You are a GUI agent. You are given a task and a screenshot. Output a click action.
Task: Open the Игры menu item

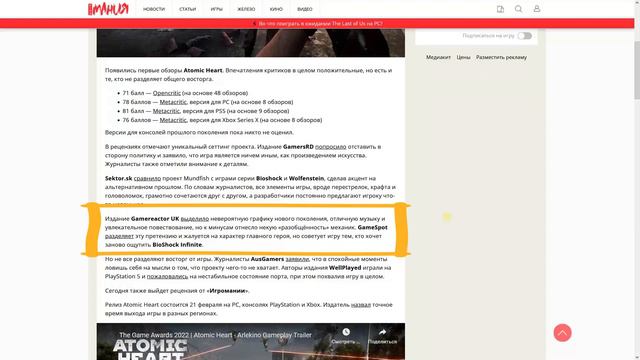click(217, 9)
